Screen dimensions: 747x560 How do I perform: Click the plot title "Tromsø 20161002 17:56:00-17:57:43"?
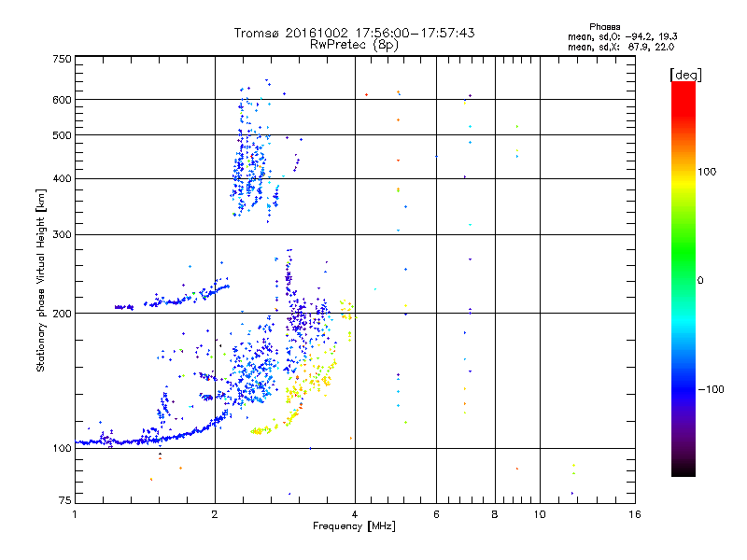pyautogui.click(x=354, y=33)
